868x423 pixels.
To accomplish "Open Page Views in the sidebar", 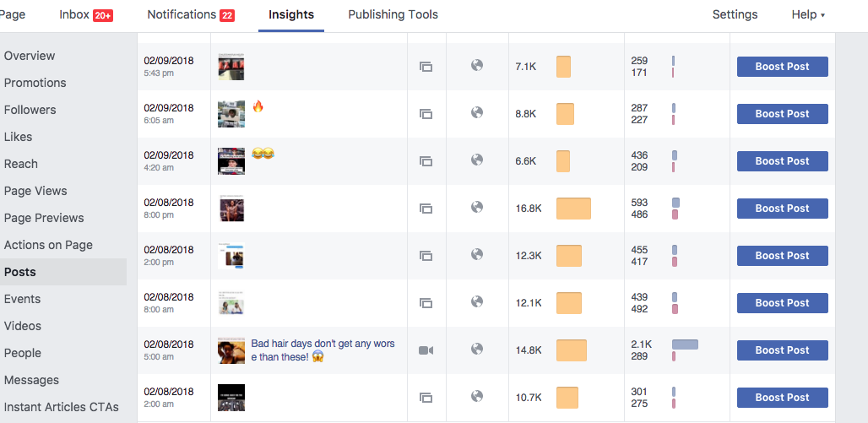I will point(35,191).
